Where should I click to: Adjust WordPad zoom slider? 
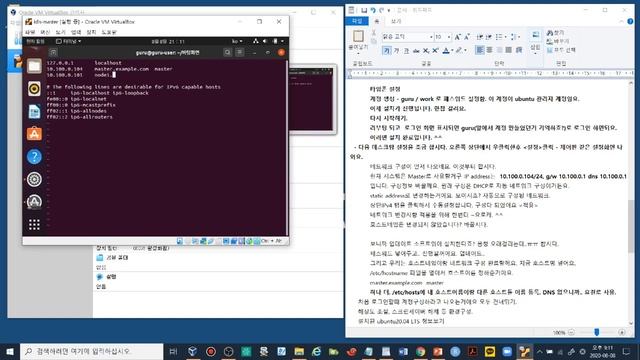[597, 332]
